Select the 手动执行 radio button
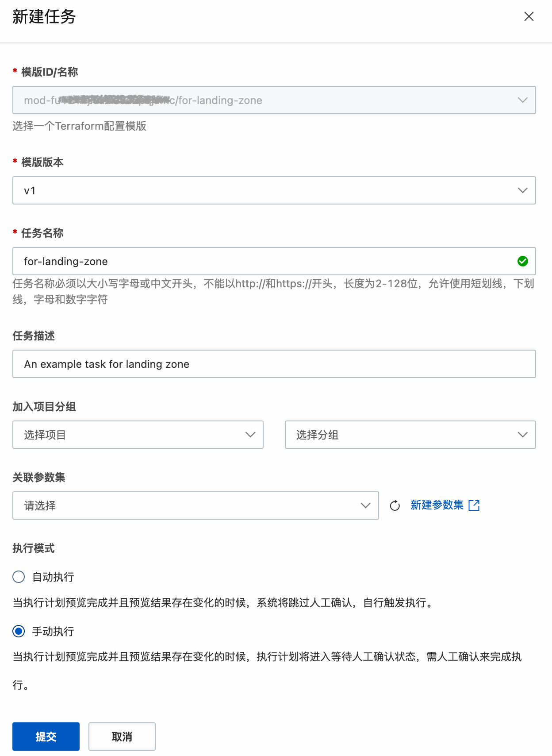Viewport: 552px width, 756px height. point(19,631)
